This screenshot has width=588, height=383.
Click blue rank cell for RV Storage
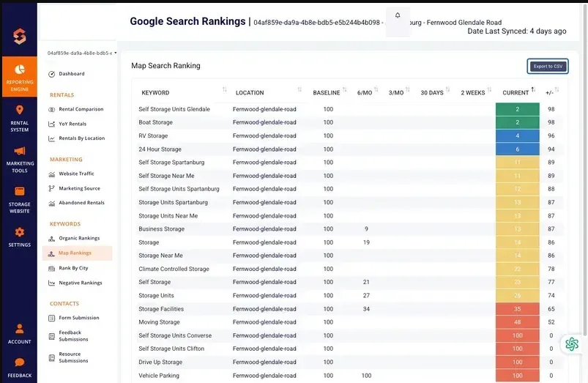click(518, 135)
